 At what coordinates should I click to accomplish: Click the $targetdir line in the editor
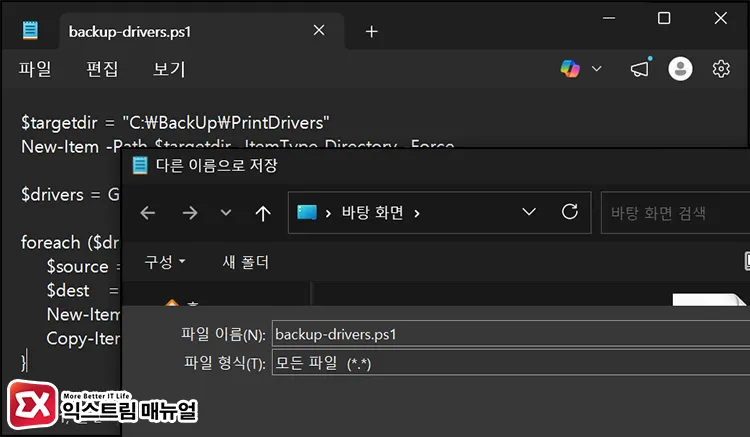tap(175, 123)
